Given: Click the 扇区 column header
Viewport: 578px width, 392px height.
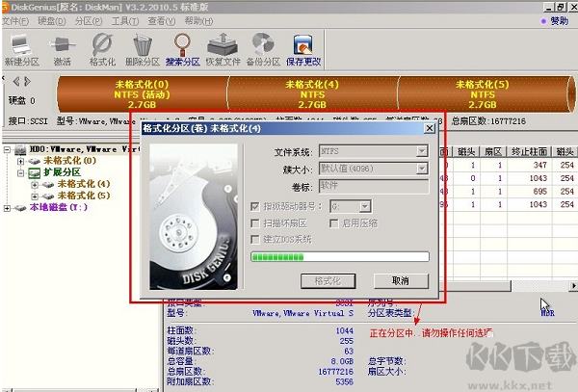Looking at the screenshot, I should [493, 151].
